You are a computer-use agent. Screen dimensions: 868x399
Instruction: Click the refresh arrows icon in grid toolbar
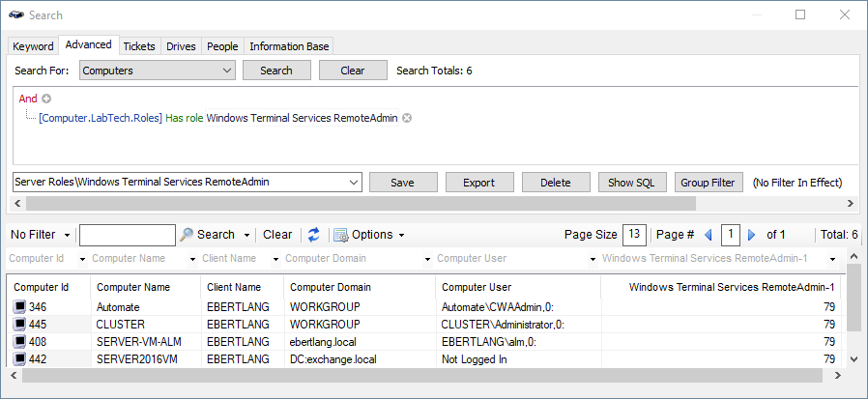[x=313, y=235]
